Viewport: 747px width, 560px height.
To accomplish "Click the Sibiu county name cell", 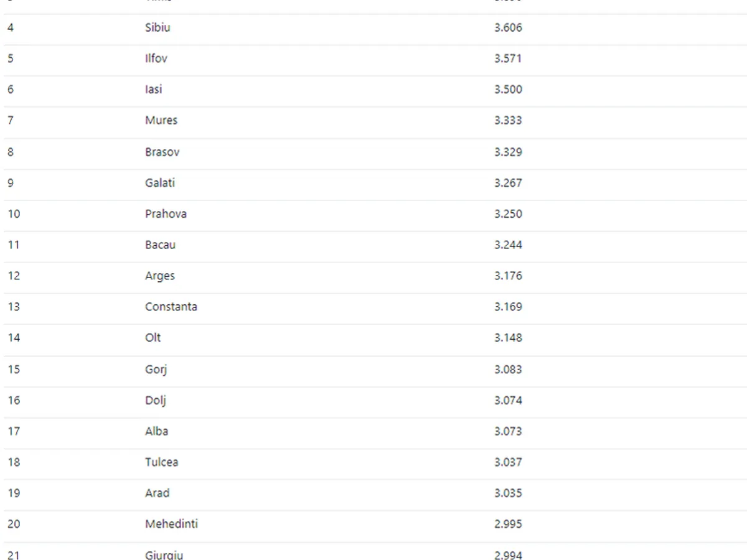I will [x=157, y=28].
